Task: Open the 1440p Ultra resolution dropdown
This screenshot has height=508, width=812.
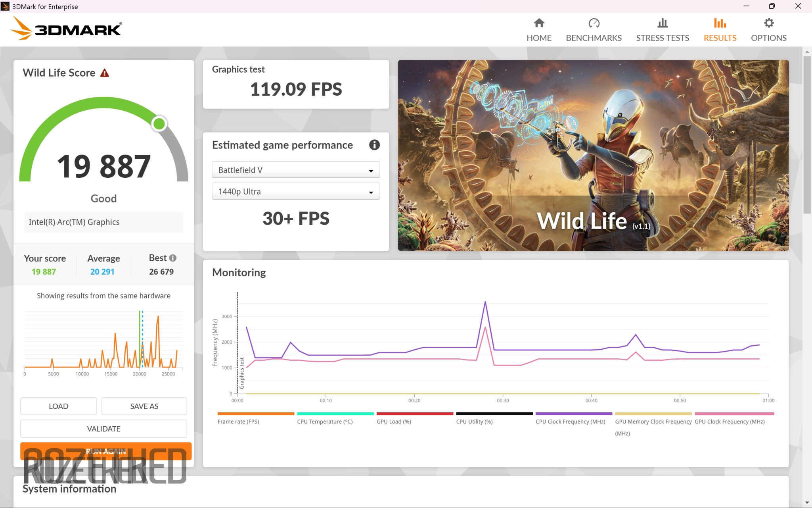Action: point(296,191)
